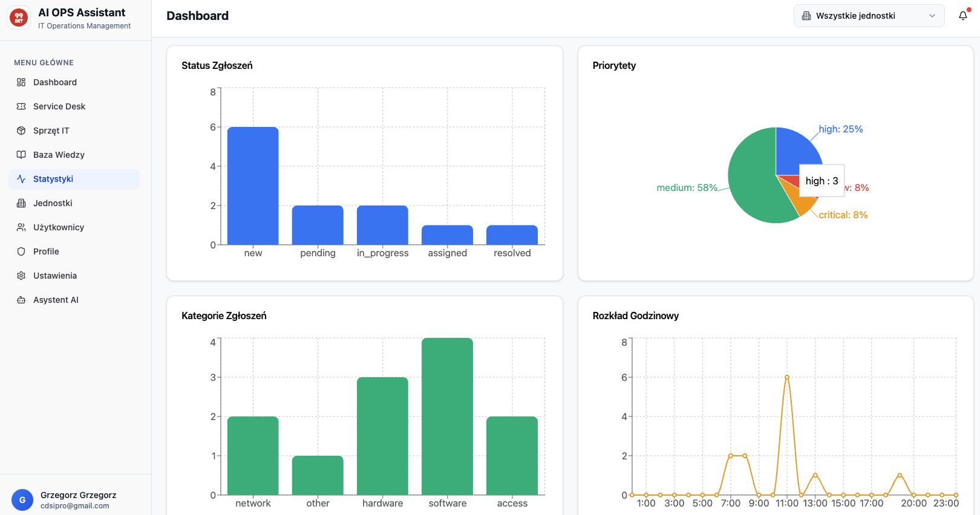980x515 pixels.
Task: Click the Jednostki building icon
Action: point(21,203)
